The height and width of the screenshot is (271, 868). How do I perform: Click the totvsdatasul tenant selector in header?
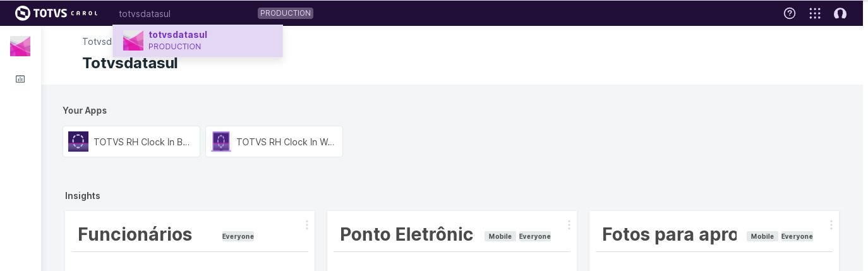(145, 13)
